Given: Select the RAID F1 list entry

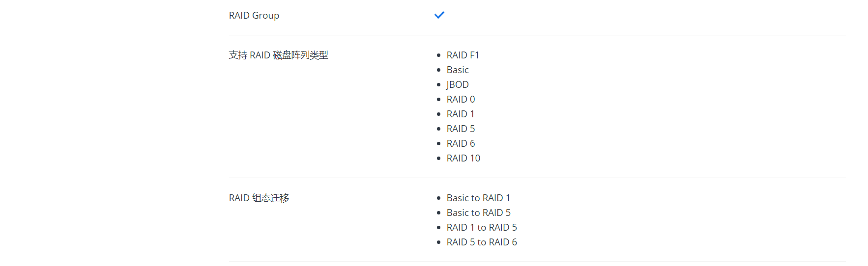Looking at the screenshot, I should tap(463, 55).
